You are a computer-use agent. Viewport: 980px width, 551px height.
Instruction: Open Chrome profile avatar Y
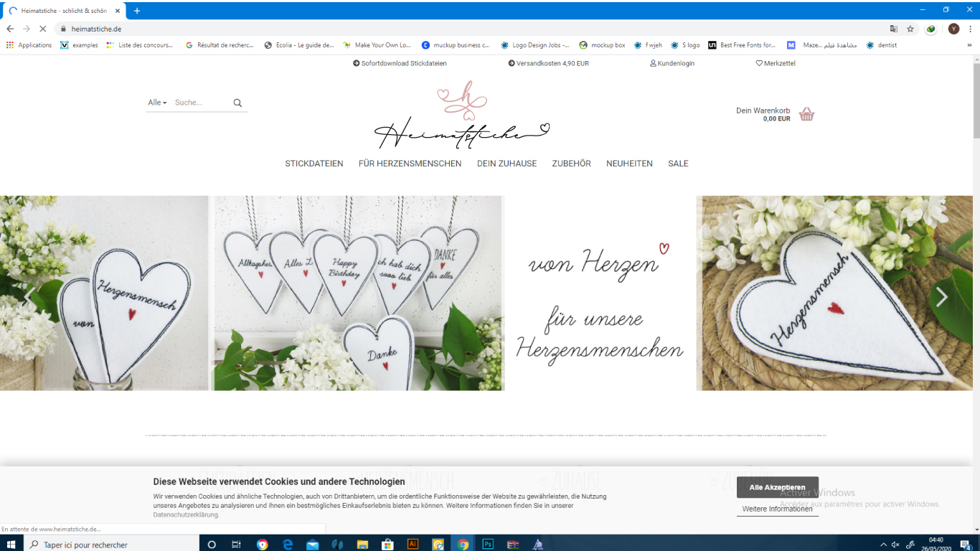tap(953, 29)
